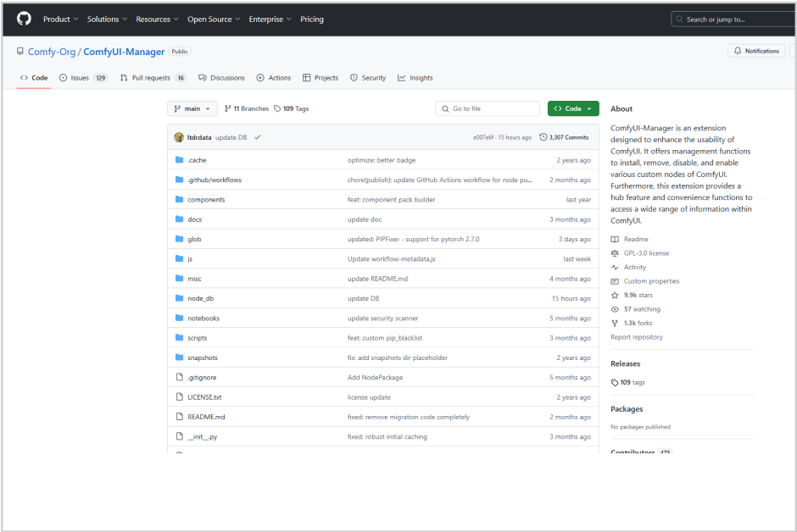The width and height of the screenshot is (797, 532).
Task: Open the 3,307 Commits history
Action: pos(564,137)
